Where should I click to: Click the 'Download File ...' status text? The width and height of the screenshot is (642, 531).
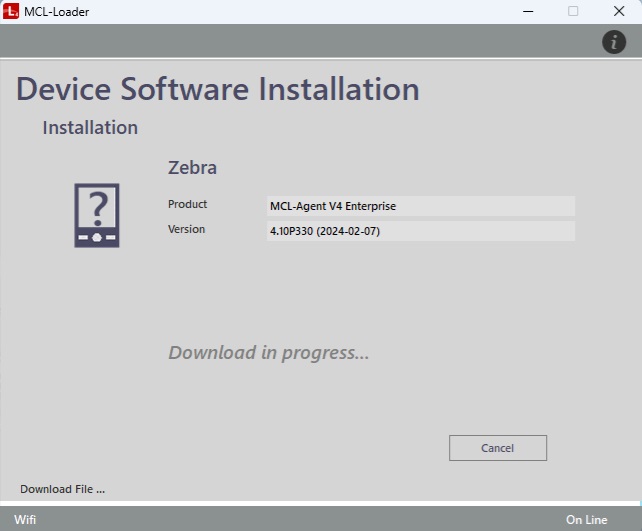pyautogui.click(x=63, y=489)
